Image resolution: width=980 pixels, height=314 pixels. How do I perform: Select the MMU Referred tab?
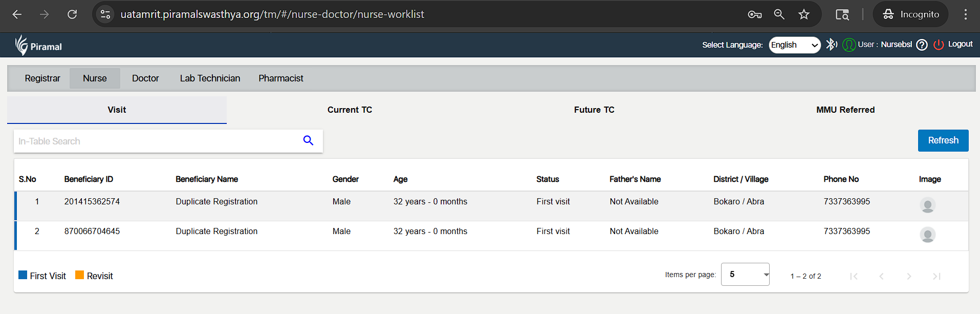pos(845,110)
